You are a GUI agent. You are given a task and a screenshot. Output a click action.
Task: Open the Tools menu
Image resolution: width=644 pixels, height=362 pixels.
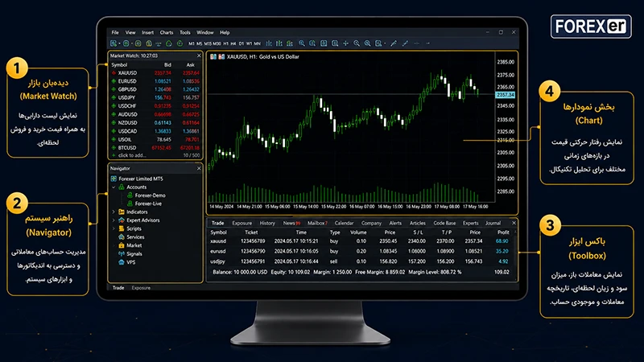185,32
